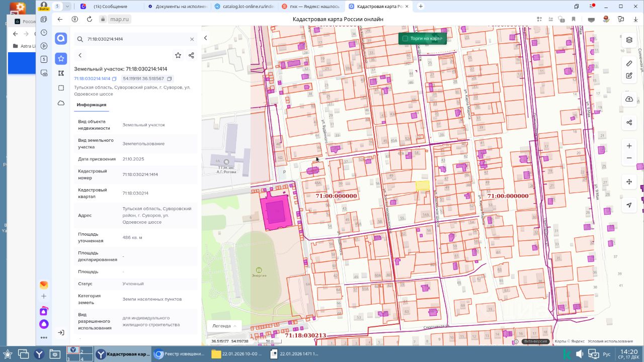The width and height of the screenshot is (644, 362).
Task: Open the map layers panel
Action: click(x=629, y=40)
